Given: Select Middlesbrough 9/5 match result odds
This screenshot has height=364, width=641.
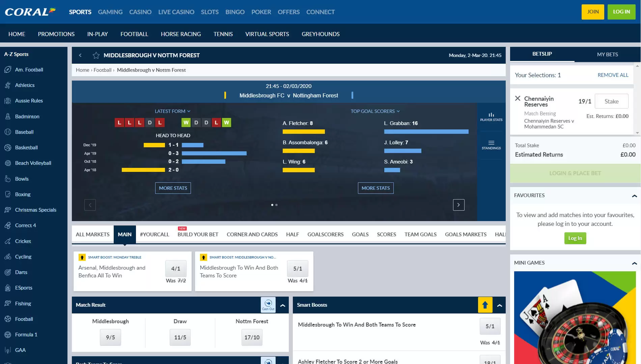Looking at the screenshot, I should 110,337.
